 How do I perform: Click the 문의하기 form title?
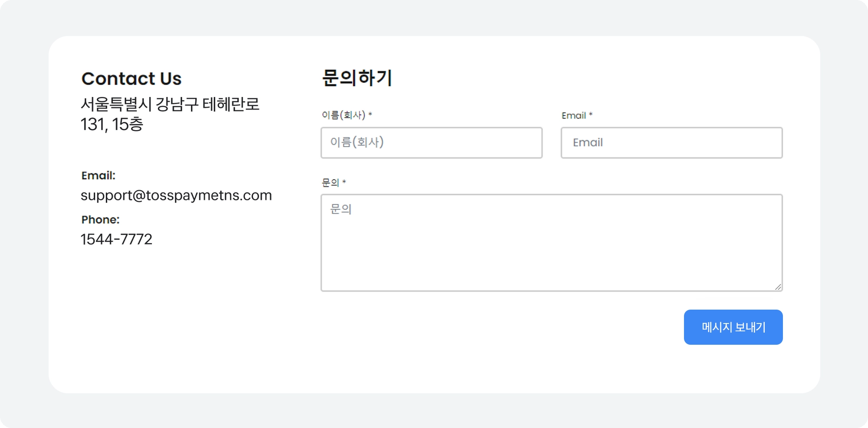(357, 78)
